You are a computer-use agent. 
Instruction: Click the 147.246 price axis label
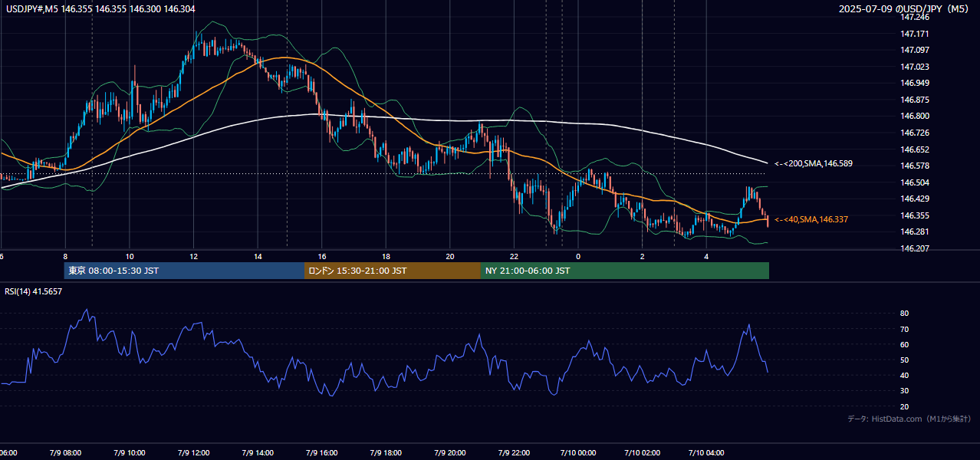(915, 17)
